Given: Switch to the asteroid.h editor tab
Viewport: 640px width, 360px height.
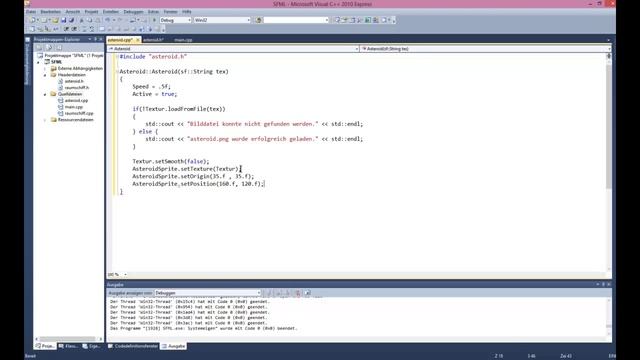Looking at the screenshot, I should coord(153,40).
